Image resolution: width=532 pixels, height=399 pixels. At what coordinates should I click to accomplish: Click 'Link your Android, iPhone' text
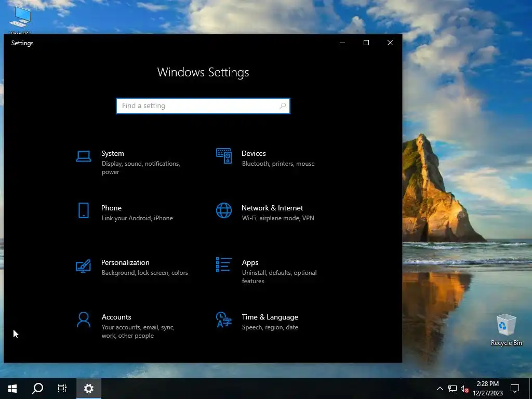coord(137,218)
